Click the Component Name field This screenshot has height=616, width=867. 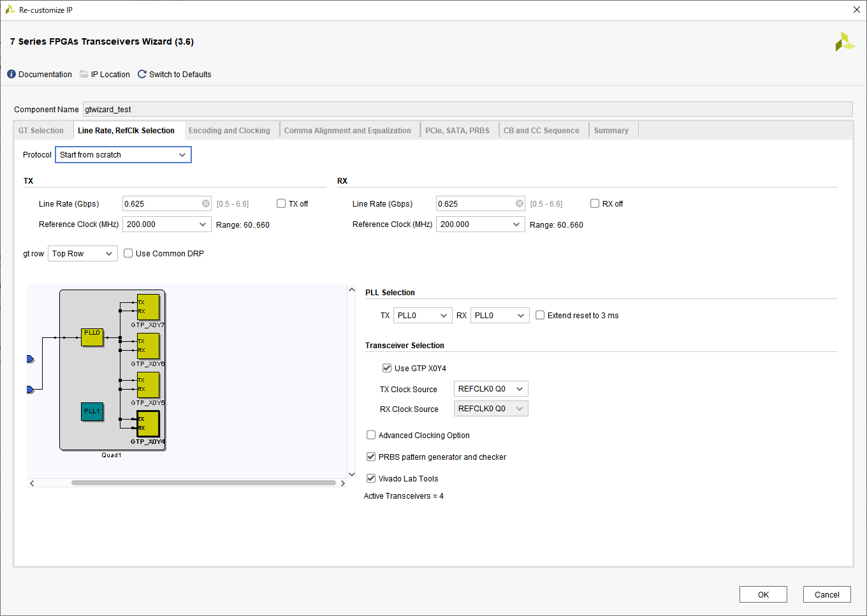(468, 109)
